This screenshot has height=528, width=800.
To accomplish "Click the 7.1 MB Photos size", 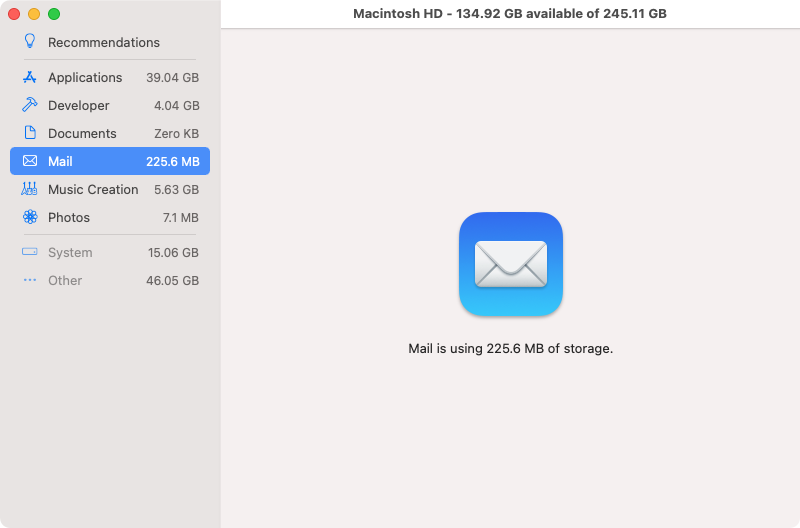I will 181,218.
